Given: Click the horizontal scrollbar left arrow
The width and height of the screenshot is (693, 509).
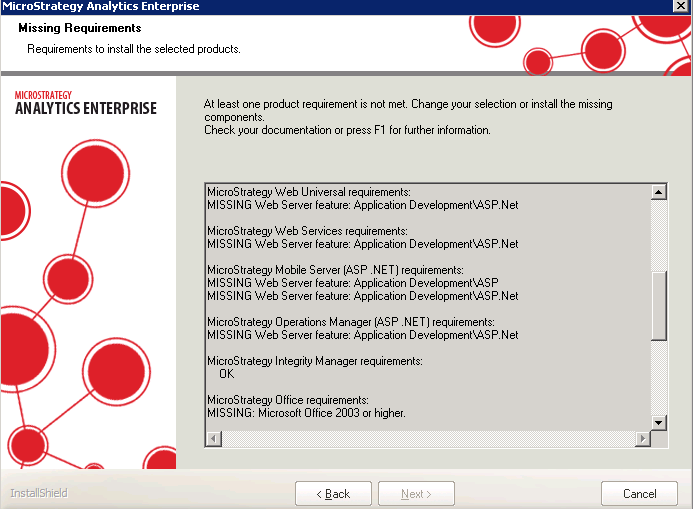Looking at the screenshot, I should pos(212,439).
